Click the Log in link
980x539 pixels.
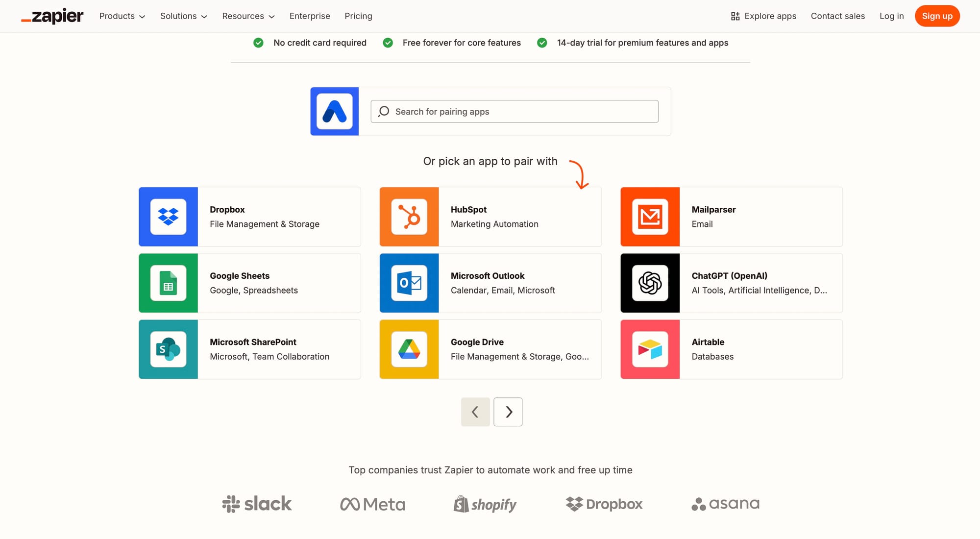891,16
